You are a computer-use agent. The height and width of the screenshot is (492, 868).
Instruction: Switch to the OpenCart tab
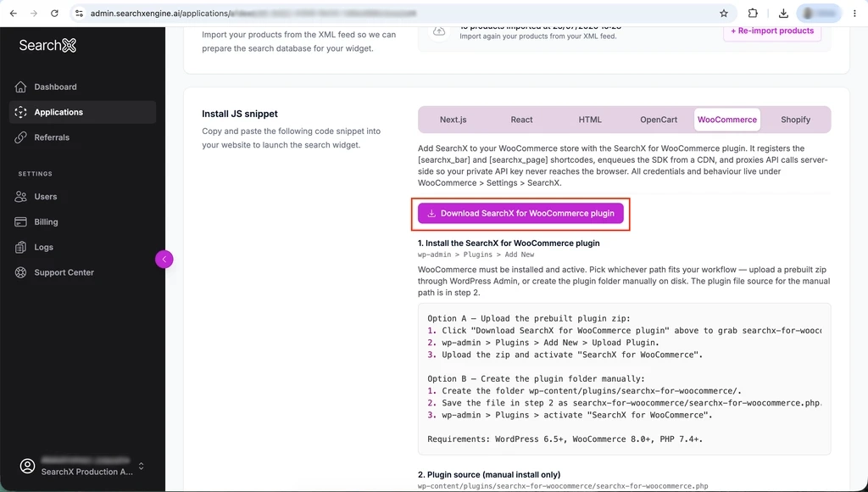click(x=659, y=120)
